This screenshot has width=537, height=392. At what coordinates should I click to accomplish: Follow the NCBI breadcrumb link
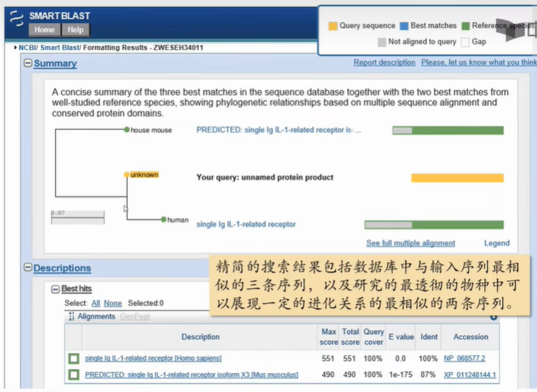pos(27,47)
